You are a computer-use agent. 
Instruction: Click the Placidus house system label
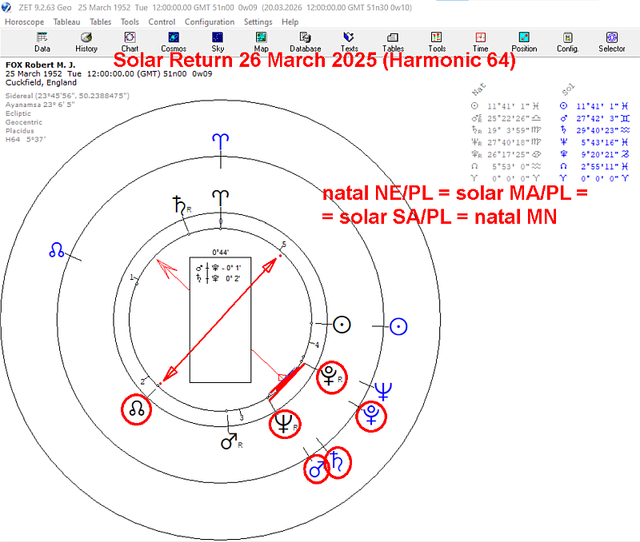click(19, 131)
